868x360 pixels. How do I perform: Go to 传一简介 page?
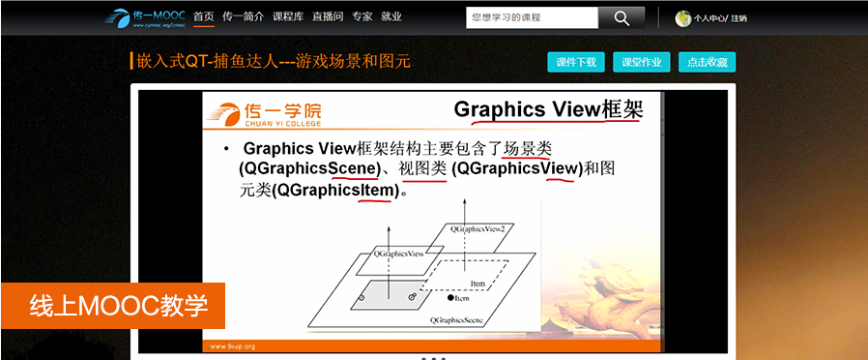click(243, 16)
